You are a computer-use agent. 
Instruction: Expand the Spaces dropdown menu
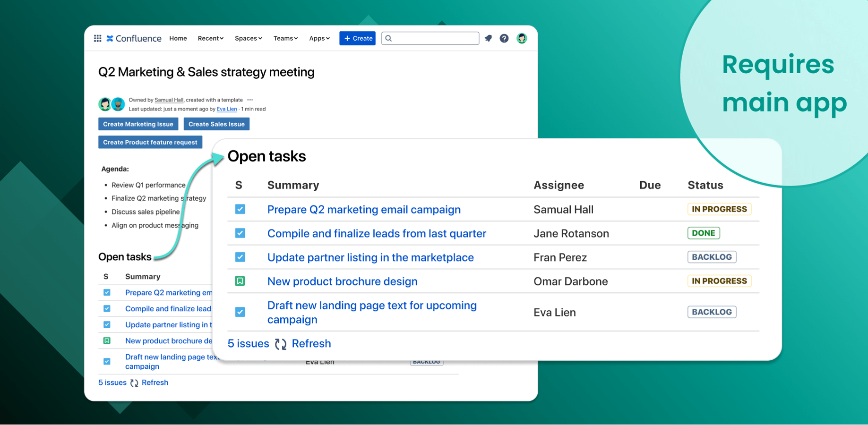click(x=249, y=38)
